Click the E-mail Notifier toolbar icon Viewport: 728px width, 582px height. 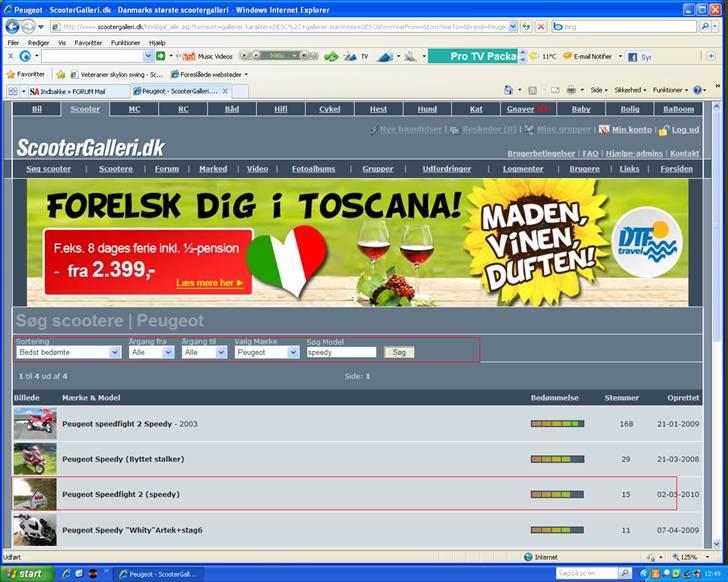click(567, 57)
